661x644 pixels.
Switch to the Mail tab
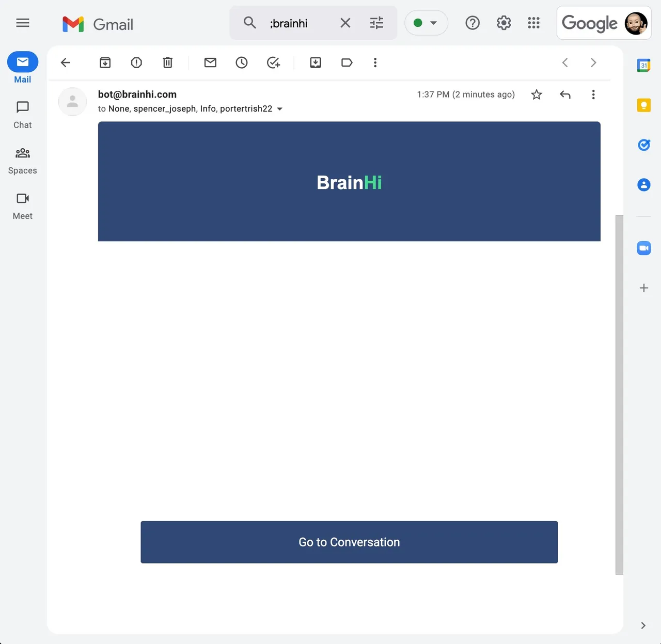click(x=23, y=68)
